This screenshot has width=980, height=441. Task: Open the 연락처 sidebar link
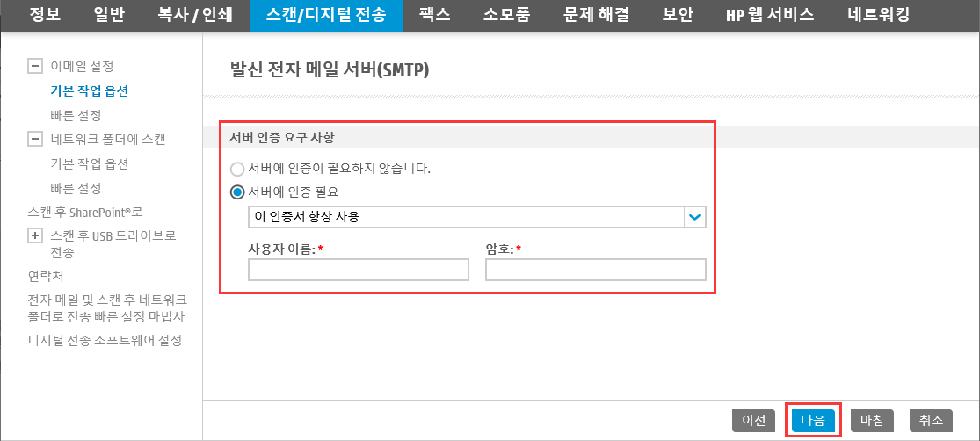(x=46, y=276)
